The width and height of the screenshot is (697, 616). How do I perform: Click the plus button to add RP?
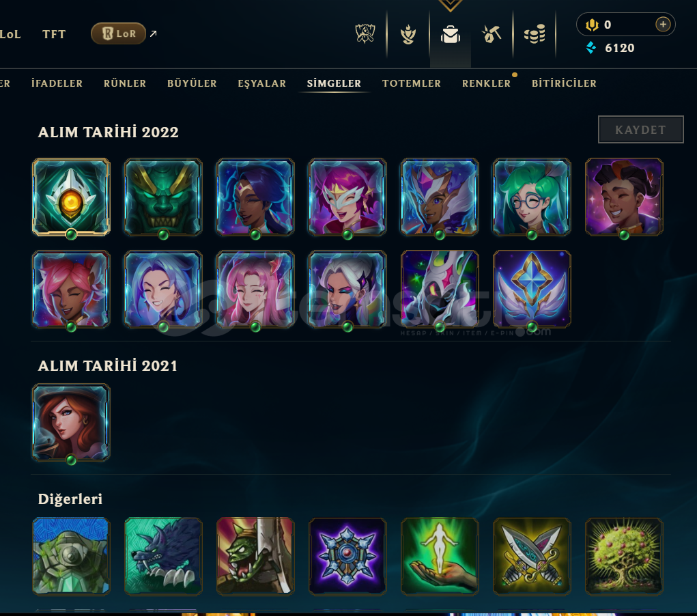663,25
